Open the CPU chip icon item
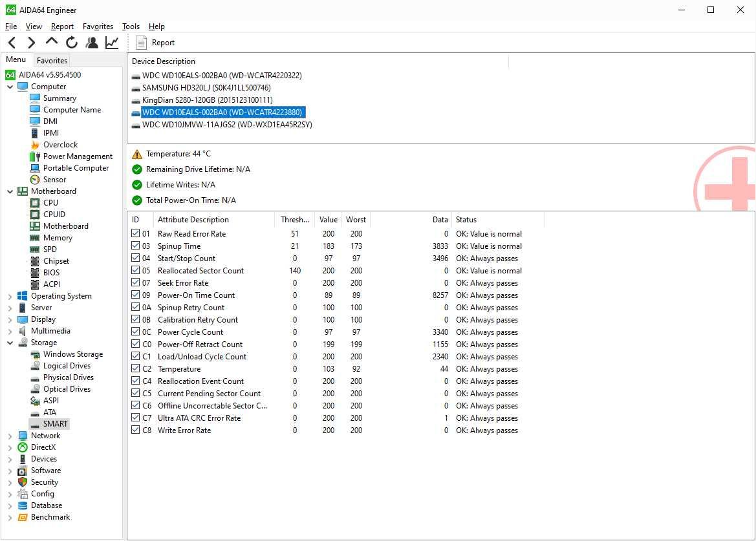 pos(35,203)
